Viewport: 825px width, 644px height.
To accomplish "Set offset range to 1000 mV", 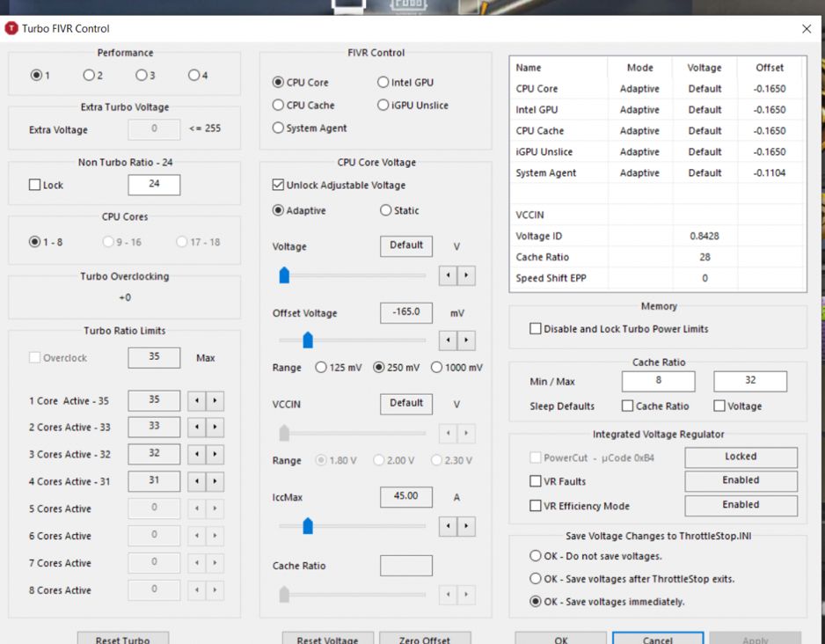I will point(436,367).
